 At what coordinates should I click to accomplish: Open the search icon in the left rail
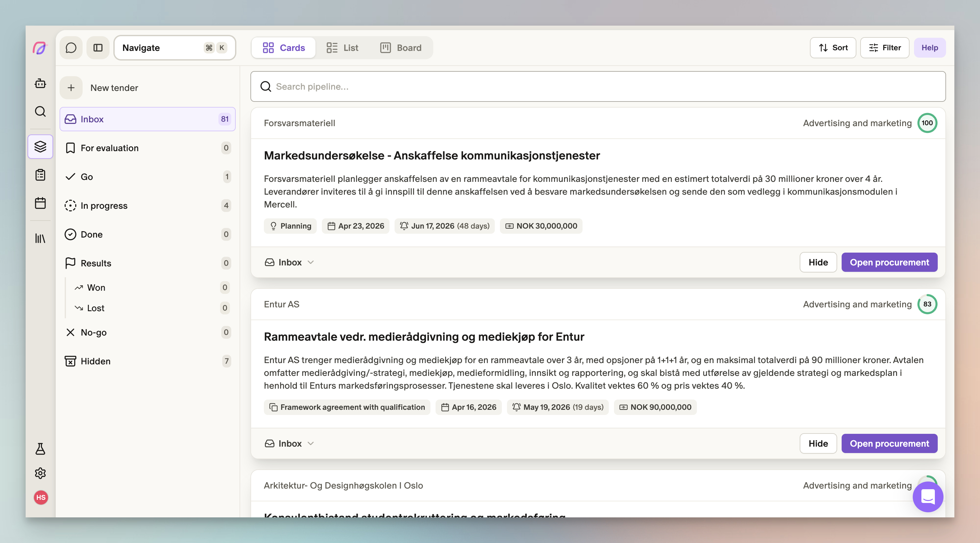[40, 111]
